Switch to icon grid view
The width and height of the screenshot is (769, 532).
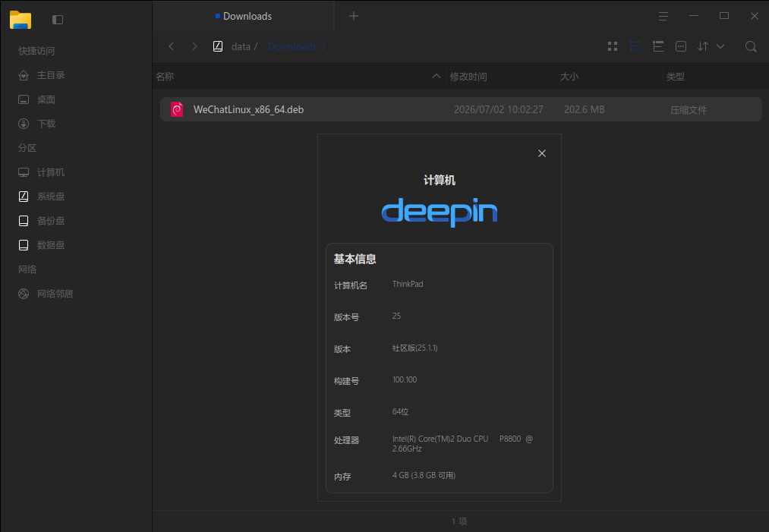point(613,46)
